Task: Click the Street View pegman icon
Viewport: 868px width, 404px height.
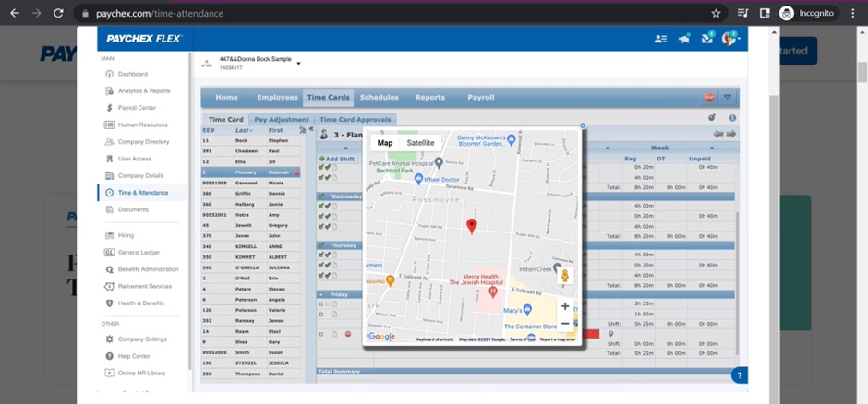Action: point(564,275)
